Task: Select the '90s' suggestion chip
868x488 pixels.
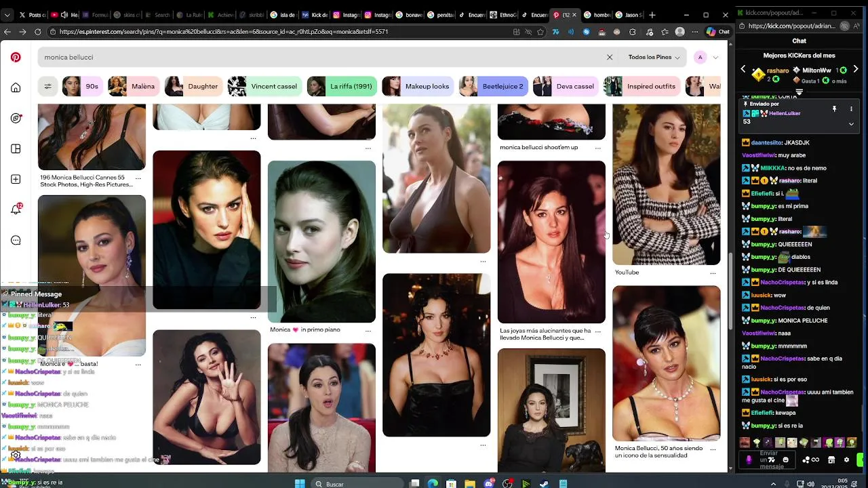Action: click(82, 86)
